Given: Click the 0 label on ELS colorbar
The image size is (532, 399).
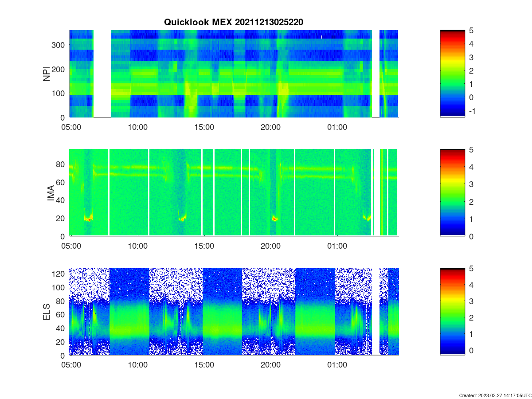Looking at the screenshot, I should pyautogui.click(x=471, y=350).
